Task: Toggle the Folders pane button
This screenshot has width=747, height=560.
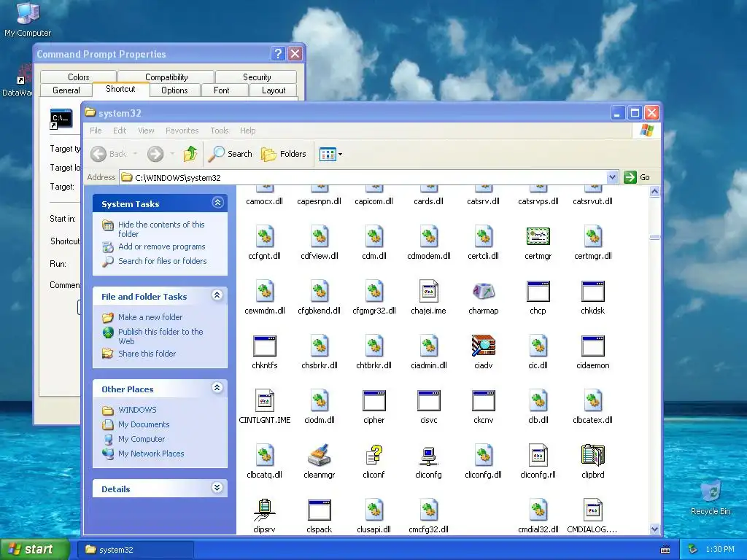Action: 284,154
